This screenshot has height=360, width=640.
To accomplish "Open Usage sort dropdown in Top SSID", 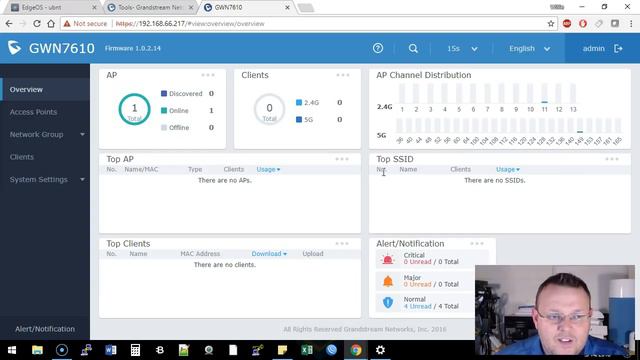I will pos(508,169).
